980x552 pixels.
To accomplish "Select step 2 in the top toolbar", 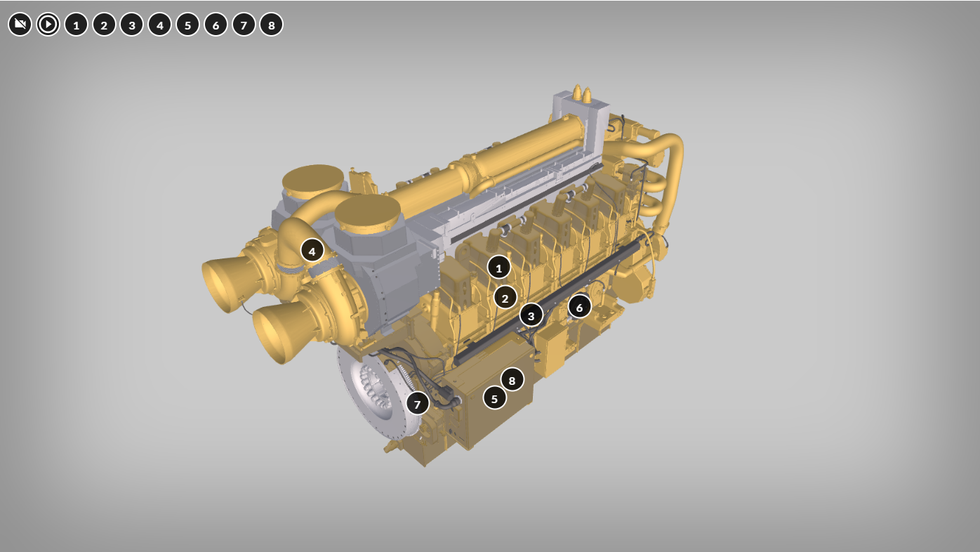I will [x=104, y=25].
